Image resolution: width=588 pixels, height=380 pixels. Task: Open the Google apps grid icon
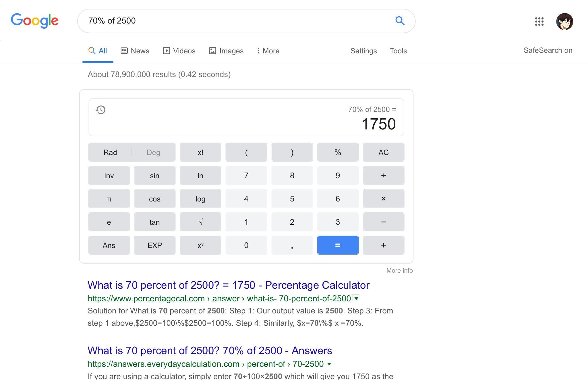coord(539,21)
